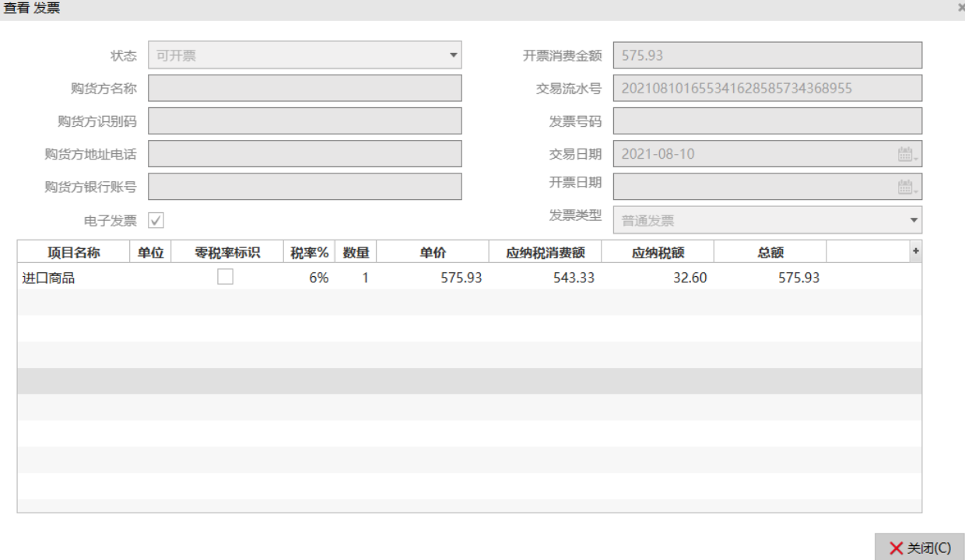Expand the 发票类型 dropdown
The height and width of the screenshot is (560, 965).
point(914,220)
